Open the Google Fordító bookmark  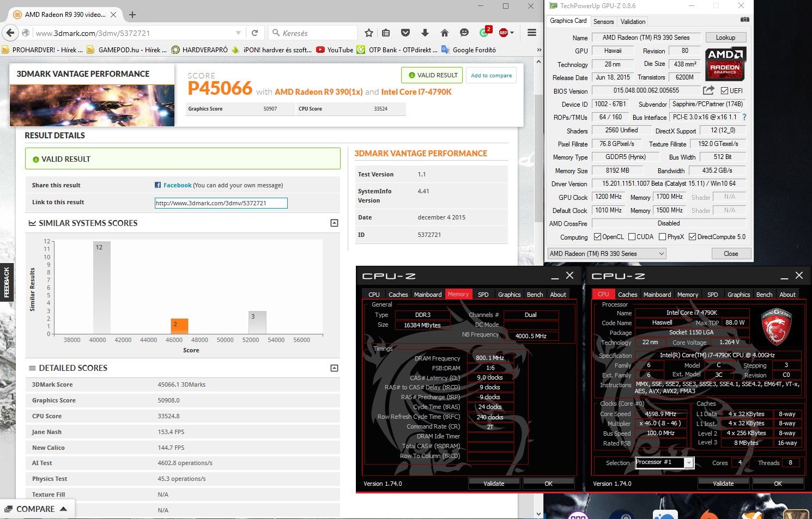(x=469, y=50)
